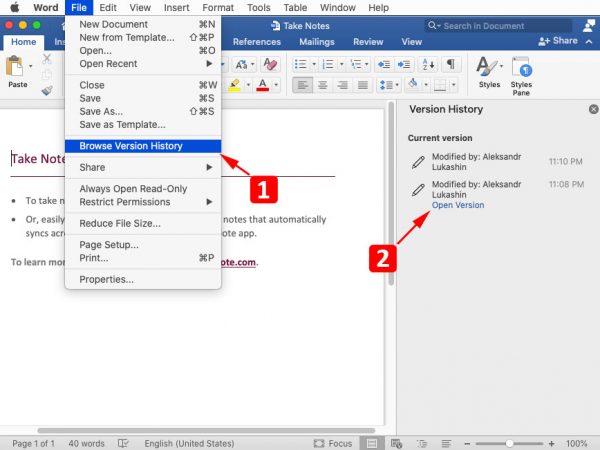Switch to the Mailings ribbon tab
Image resolution: width=600 pixels, height=450 pixels.
[x=316, y=42]
